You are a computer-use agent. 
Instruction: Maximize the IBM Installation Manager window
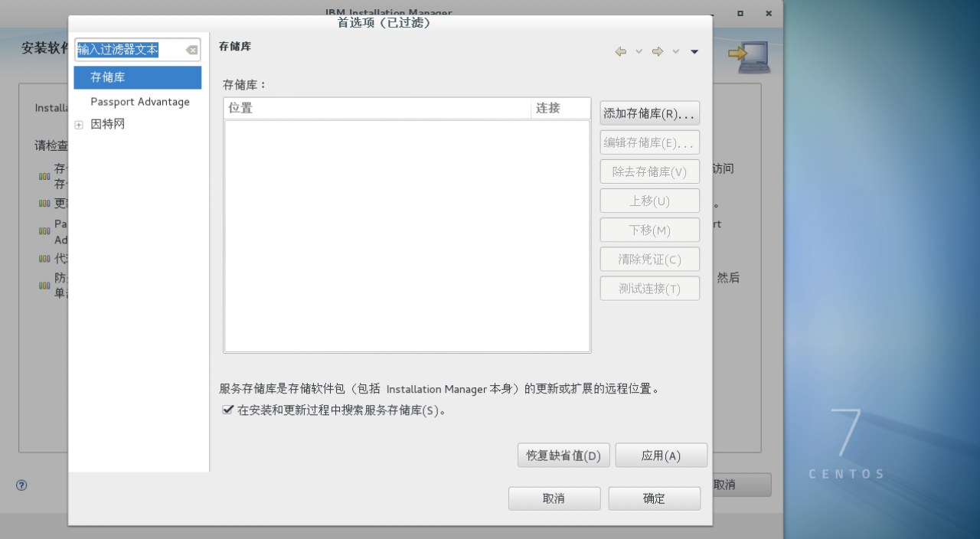click(740, 14)
